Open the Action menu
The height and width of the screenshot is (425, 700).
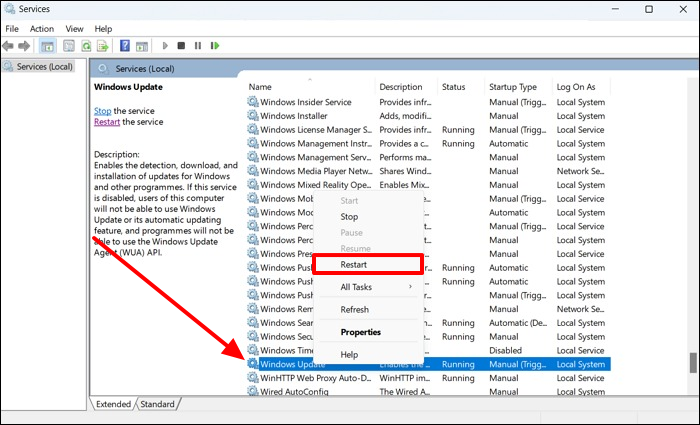coord(42,29)
